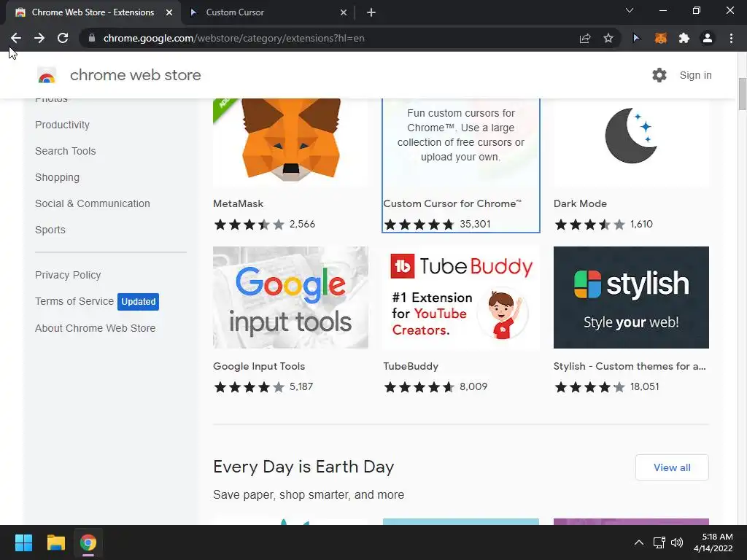Click Stylish - Custom themes title
This screenshot has width=747, height=560.
click(630, 366)
